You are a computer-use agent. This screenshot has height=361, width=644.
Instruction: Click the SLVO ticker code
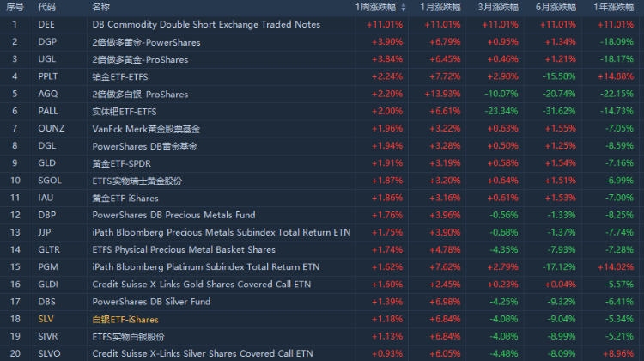coord(49,354)
